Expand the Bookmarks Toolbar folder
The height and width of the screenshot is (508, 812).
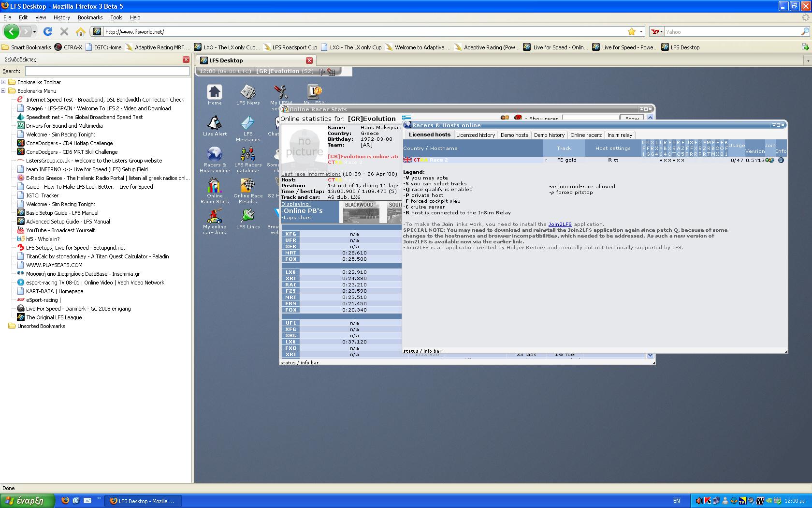click(x=3, y=82)
